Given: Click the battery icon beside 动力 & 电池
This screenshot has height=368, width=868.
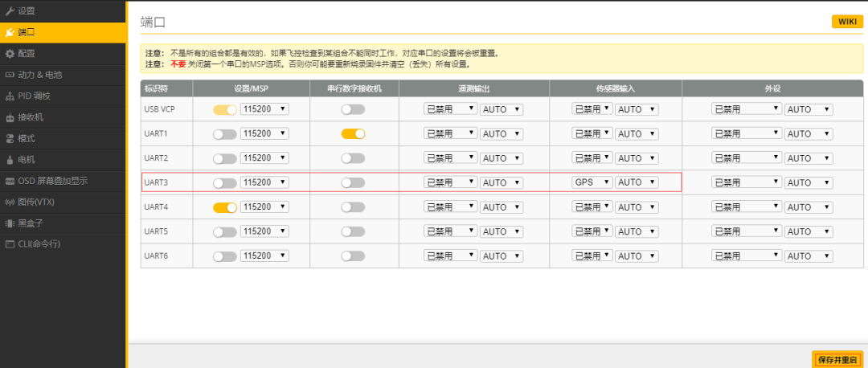Looking at the screenshot, I should point(10,75).
